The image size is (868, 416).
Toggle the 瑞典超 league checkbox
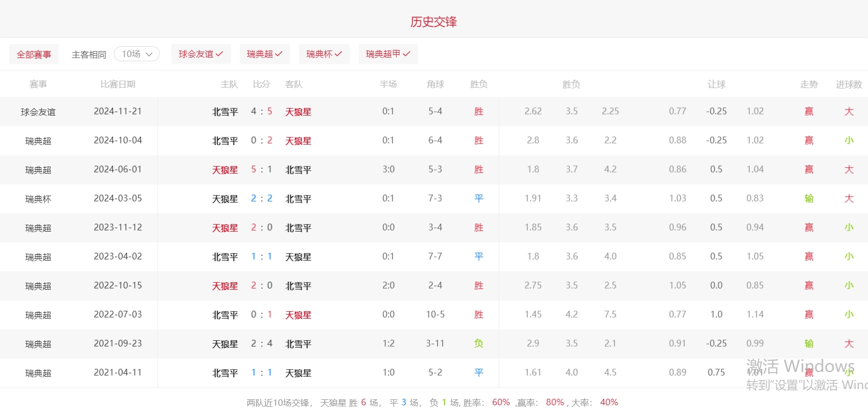tap(264, 54)
